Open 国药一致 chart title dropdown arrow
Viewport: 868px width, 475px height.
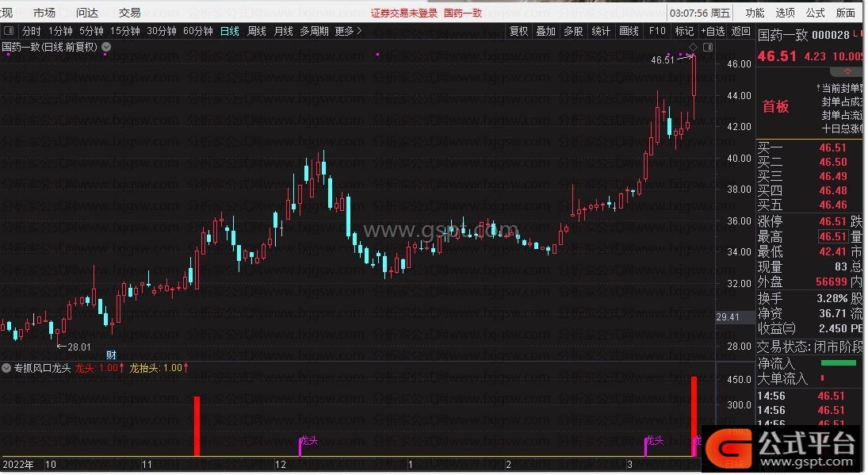point(106,47)
